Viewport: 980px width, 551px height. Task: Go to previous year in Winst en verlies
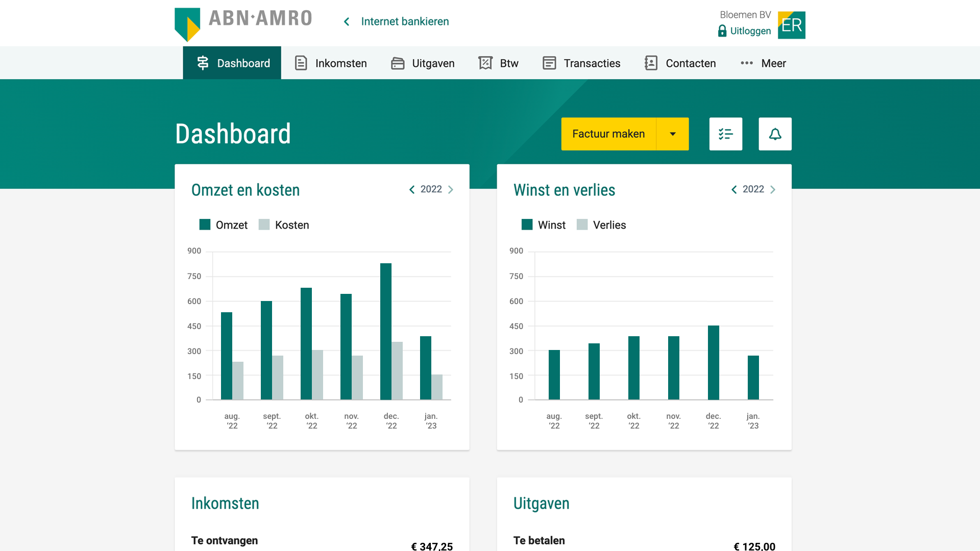tap(734, 190)
